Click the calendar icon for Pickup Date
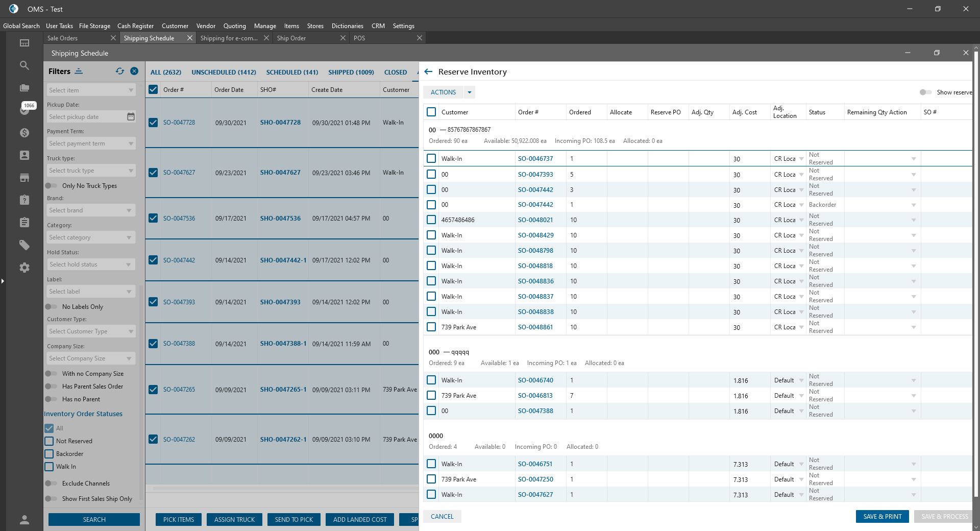This screenshot has width=980, height=531. 131,117
